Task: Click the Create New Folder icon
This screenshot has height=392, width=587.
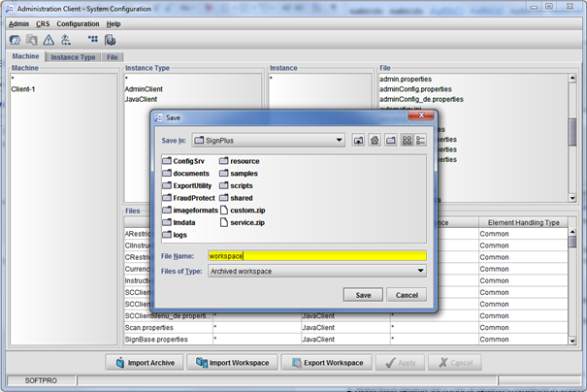Action: tap(390, 141)
